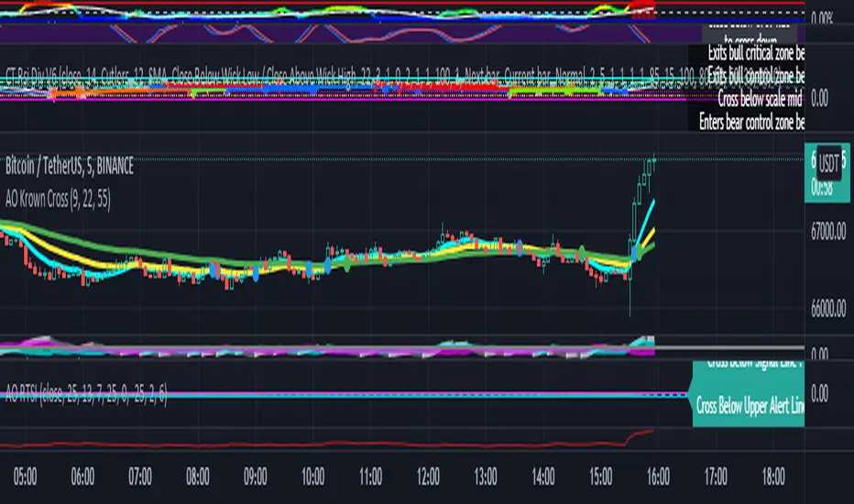Image resolution: width=854 pixels, height=504 pixels.
Task: Click the 0.00 value on the CT Rsi Div scale
Action: [820, 99]
